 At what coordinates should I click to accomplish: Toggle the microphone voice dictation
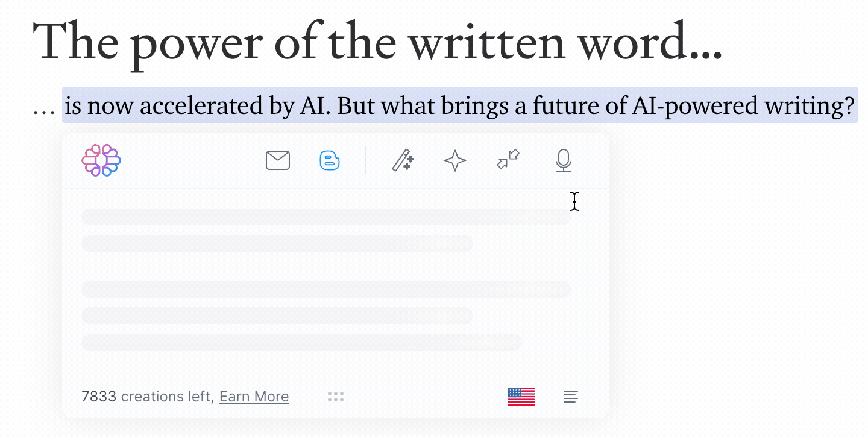click(x=563, y=160)
